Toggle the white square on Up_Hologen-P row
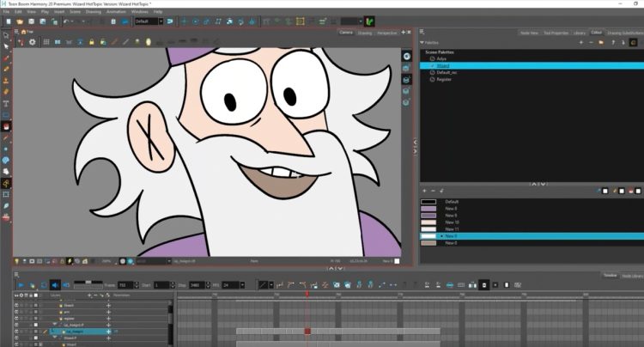The height and width of the screenshot is (347, 644). 36,325
